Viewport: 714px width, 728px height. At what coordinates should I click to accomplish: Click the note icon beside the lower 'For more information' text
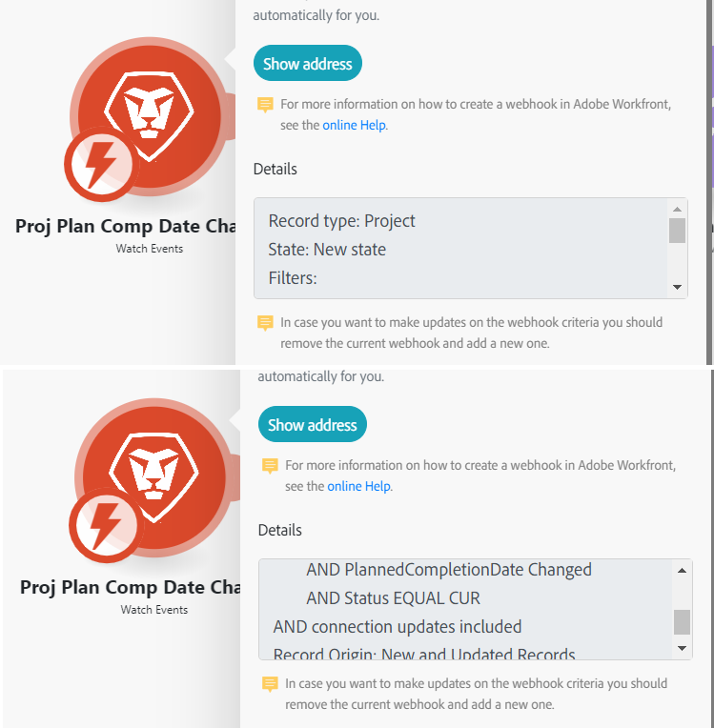click(x=271, y=466)
